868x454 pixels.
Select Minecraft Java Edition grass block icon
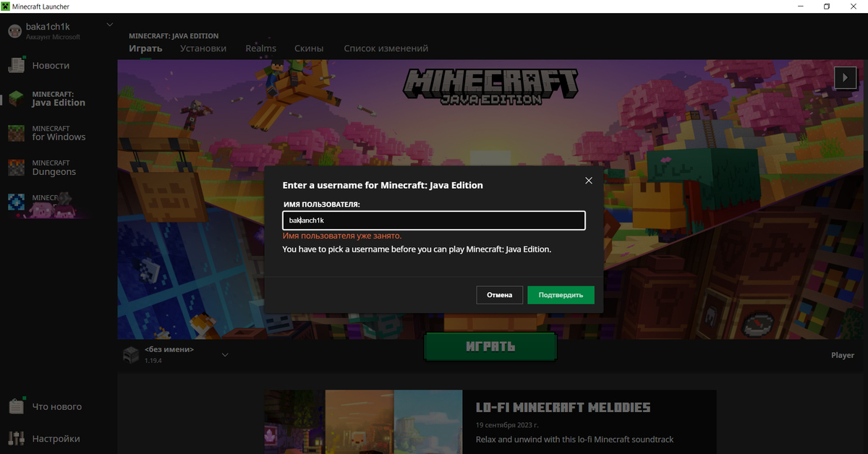pyautogui.click(x=16, y=99)
